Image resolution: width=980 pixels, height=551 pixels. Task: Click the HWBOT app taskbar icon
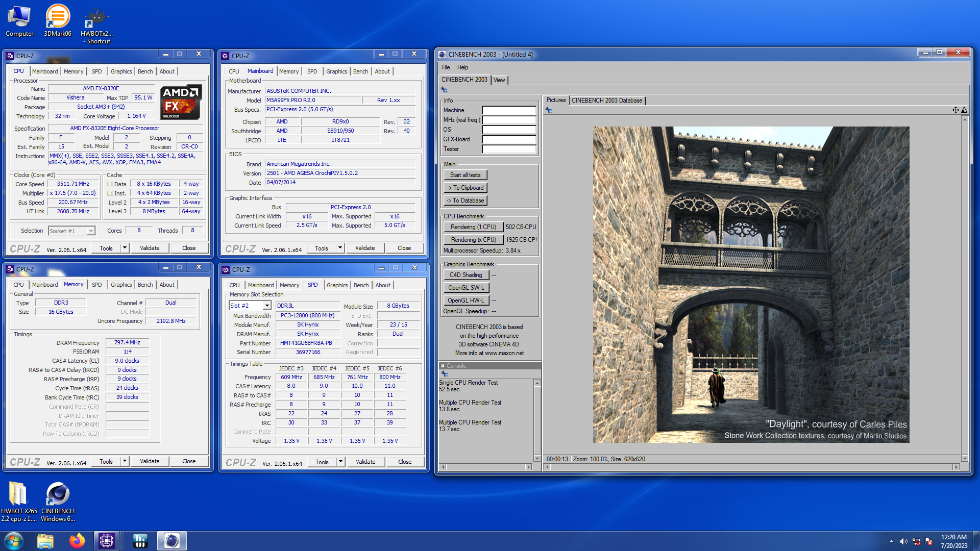(140, 541)
